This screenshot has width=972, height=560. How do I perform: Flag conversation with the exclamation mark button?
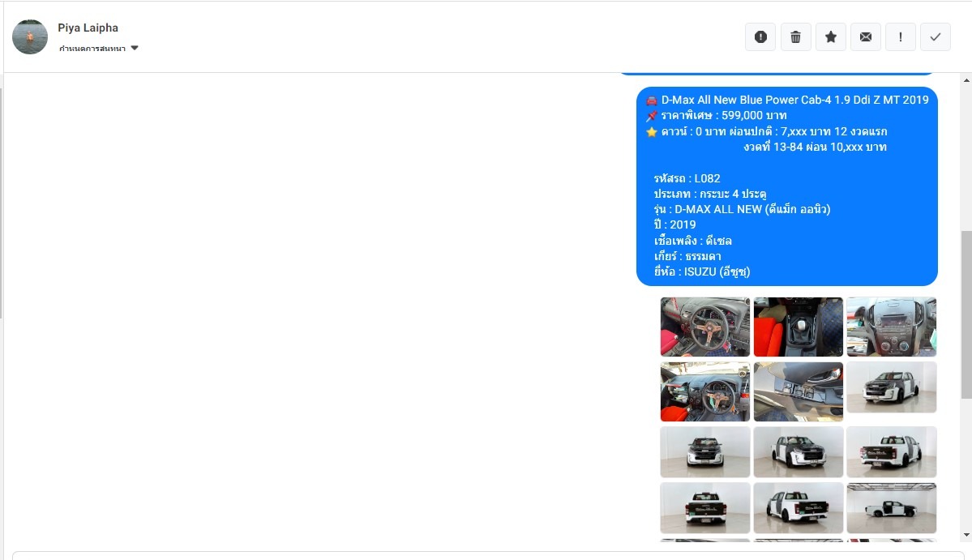click(901, 37)
